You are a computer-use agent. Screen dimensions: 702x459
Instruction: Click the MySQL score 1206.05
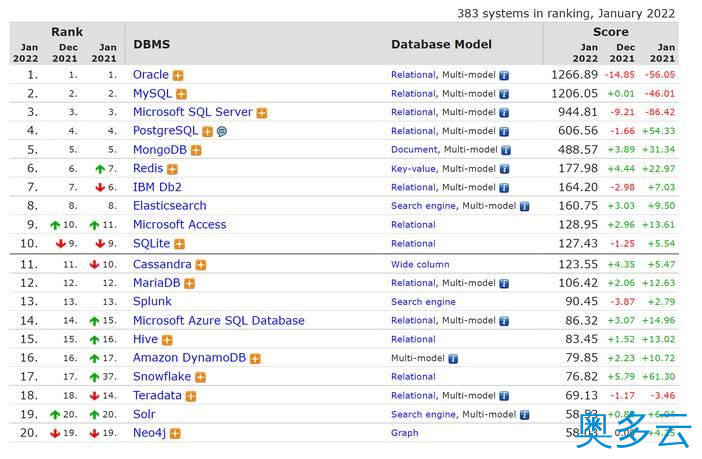(x=574, y=93)
